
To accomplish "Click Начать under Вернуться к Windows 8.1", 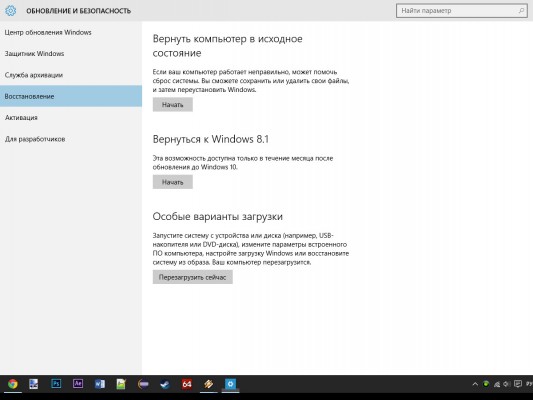I will click(173, 182).
